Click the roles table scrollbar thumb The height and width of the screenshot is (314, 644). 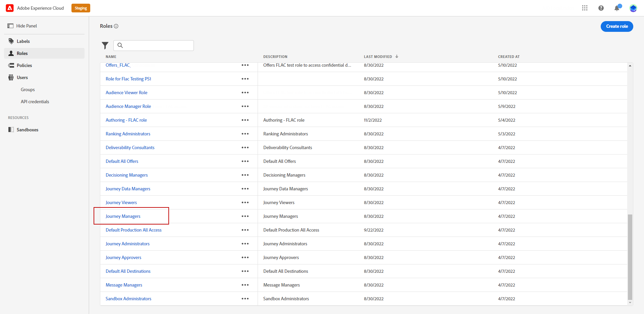click(x=630, y=257)
